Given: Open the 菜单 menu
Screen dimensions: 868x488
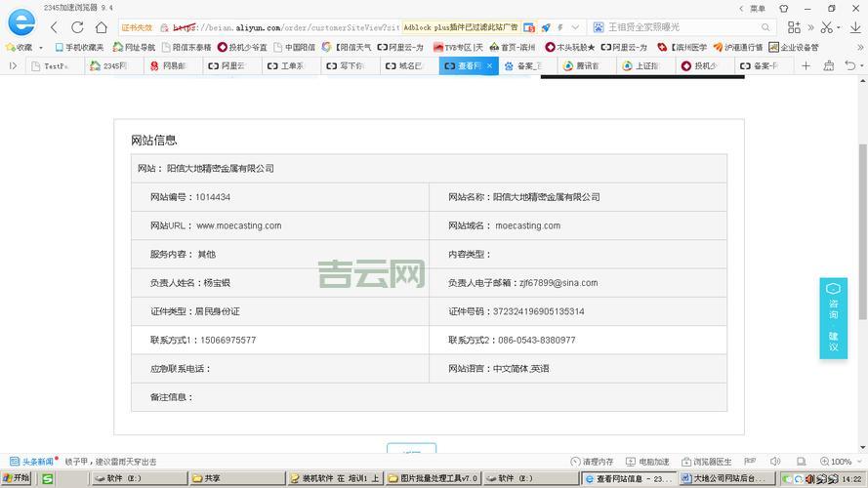Looking at the screenshot, I should pos(758,9).
